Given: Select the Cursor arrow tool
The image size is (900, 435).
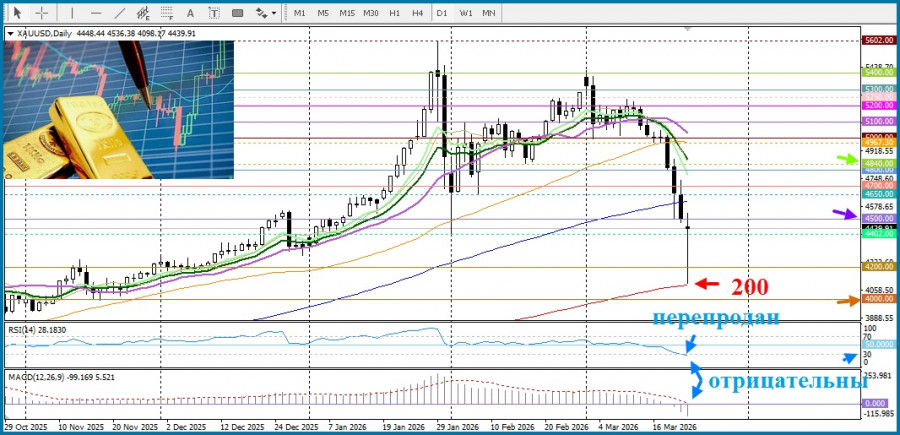Looking at the screenshot, I should [17, 13].
